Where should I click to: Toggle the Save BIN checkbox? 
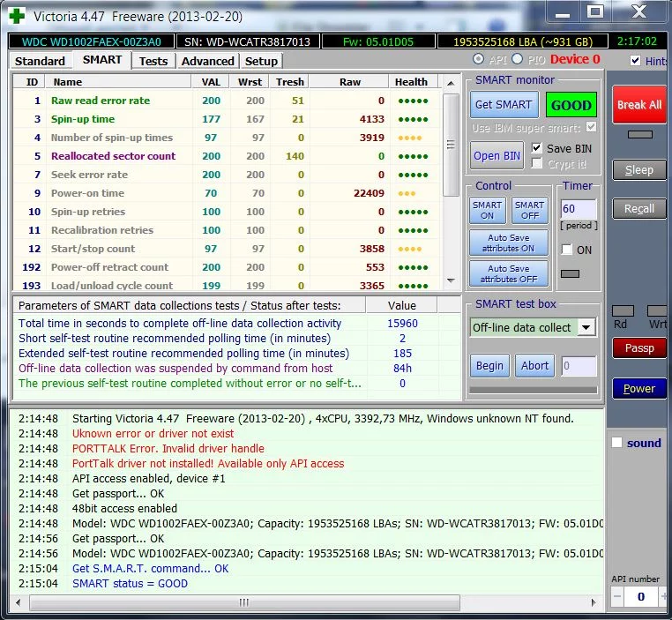coord(537,149)
